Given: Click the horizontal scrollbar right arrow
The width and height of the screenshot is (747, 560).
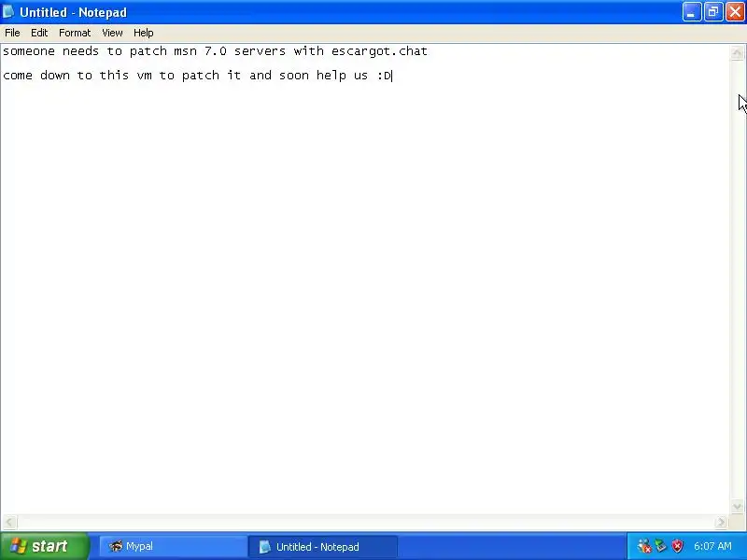Looking at the screenshot, I should tap(721, 522).
